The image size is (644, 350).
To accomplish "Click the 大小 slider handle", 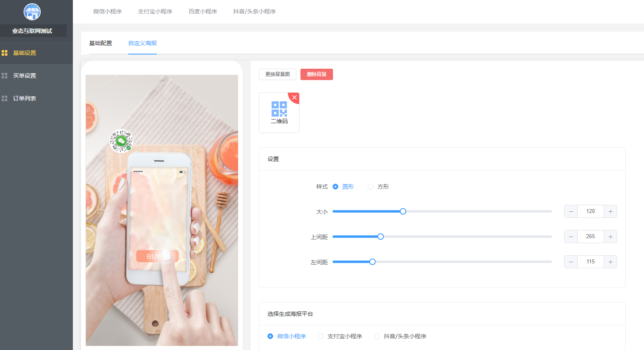I will [x=403, y=211].
